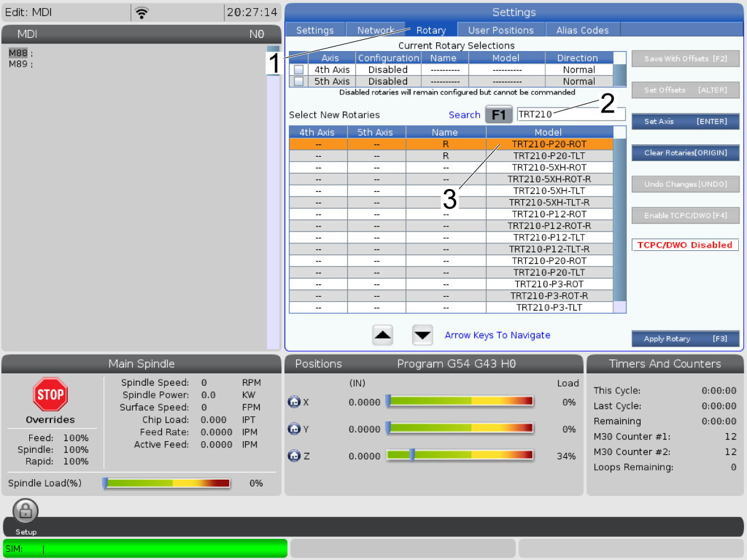Click the M88 line in MDI
Viewport: 747px width, 560px height.
tap(21, 53)
